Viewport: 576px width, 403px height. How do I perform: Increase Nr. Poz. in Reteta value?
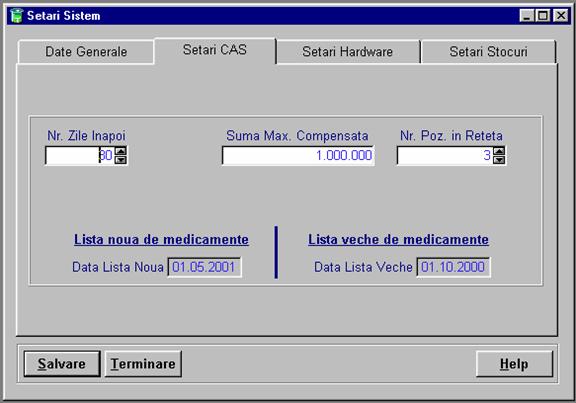[499, 151]
